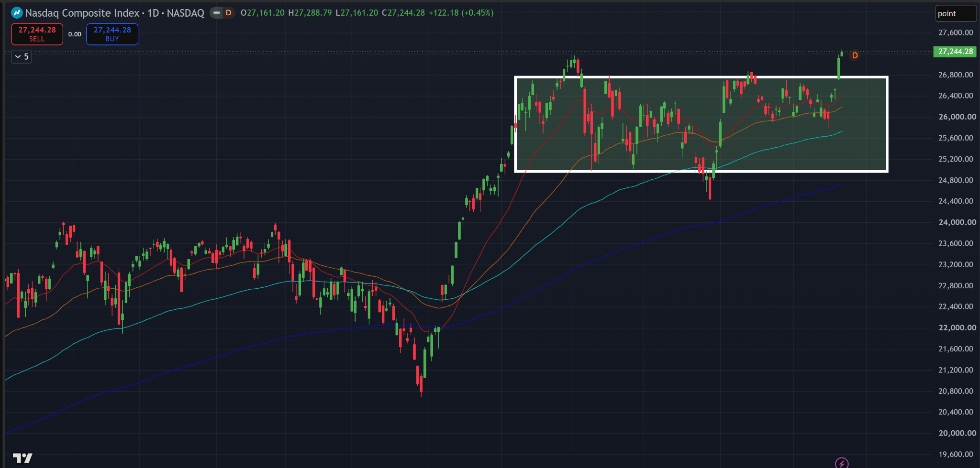
Task: Click the purple lightning bolt icon
Action: (842, 463)
